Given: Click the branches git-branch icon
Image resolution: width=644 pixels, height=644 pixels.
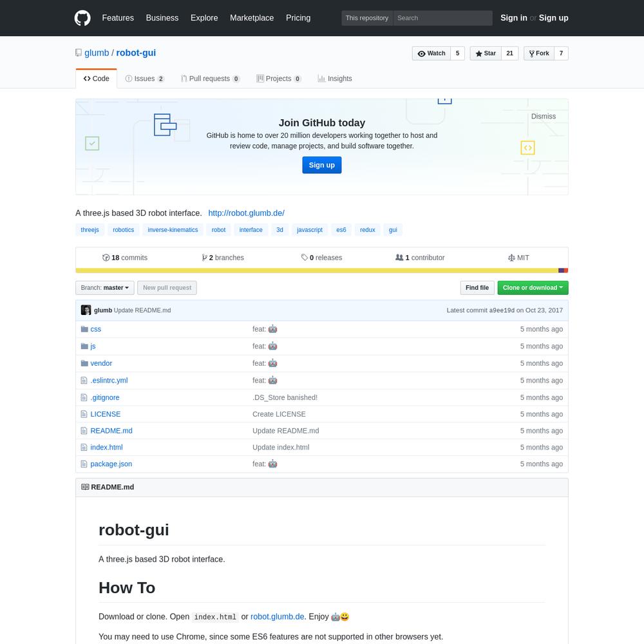Looking at the screenshot, I should [204, 258].
